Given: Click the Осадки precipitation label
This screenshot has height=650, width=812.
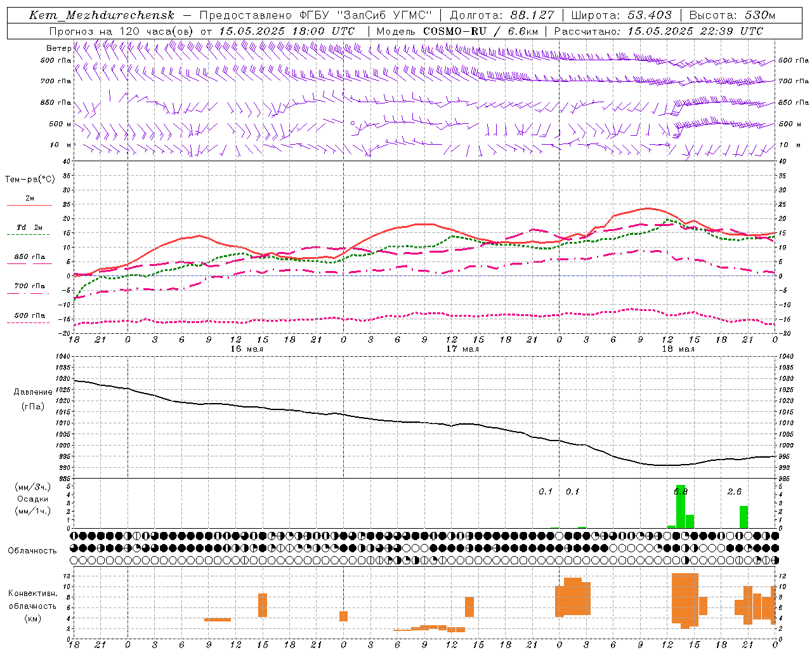Looking at the screenshot, I should pos(33,499).
